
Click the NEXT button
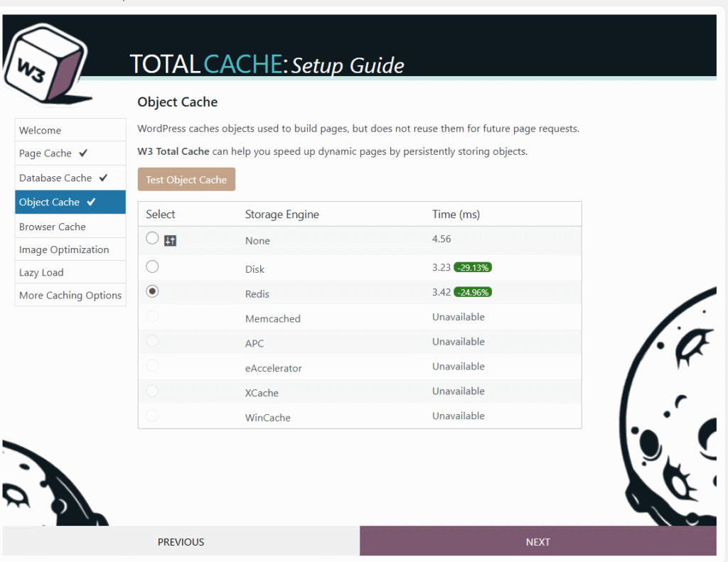538,541
